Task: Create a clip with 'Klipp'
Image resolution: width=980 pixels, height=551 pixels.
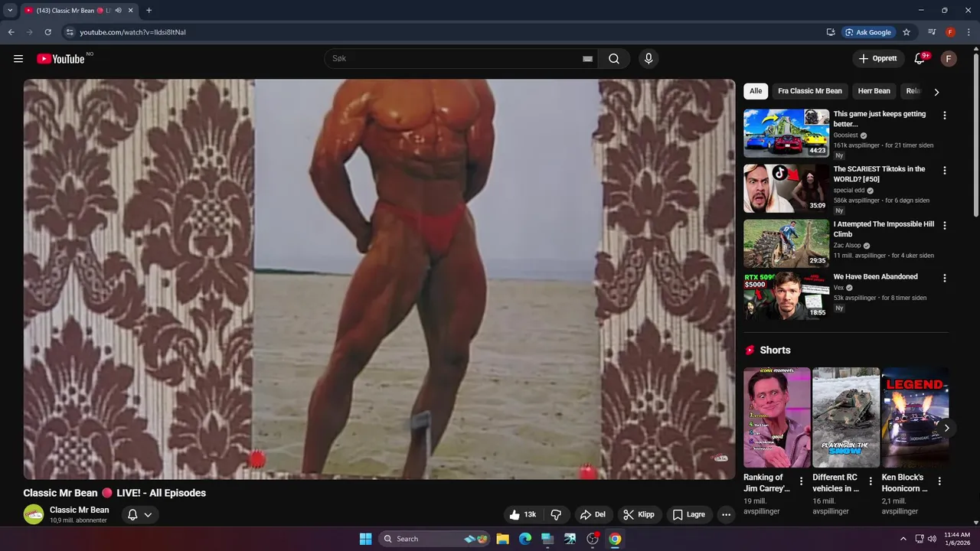Action: (x=639, y=514)
